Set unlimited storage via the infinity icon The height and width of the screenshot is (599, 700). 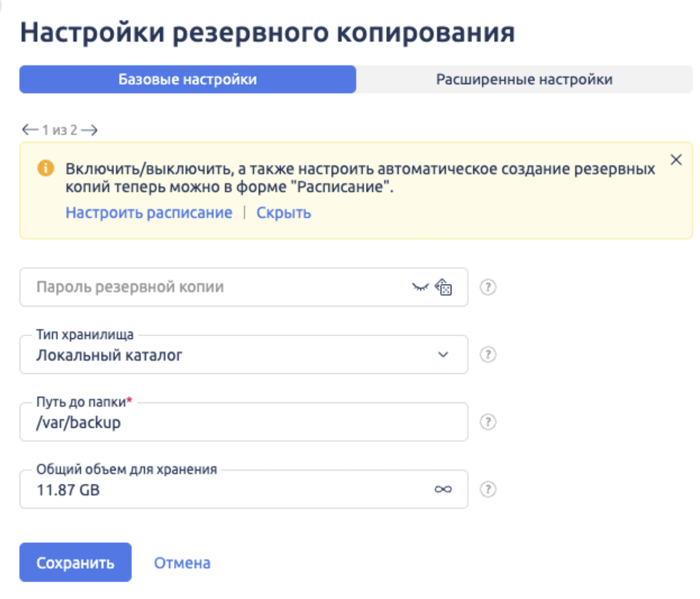coord(443,489)
